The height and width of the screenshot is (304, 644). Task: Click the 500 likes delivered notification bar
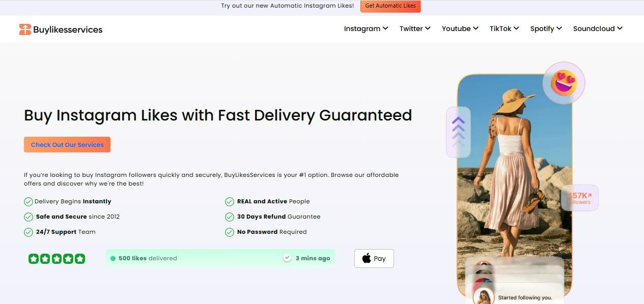(220, 258)
